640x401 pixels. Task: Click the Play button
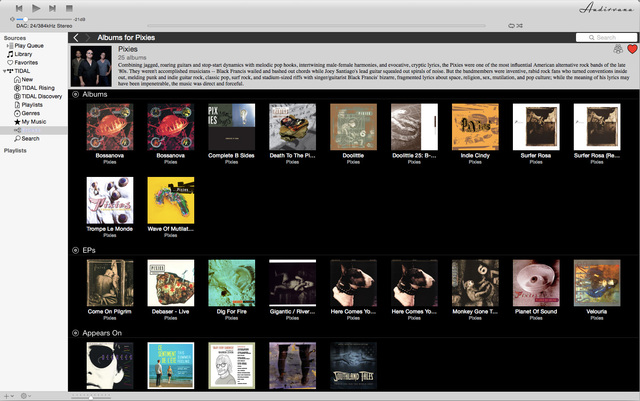click(x=35, y=8)
